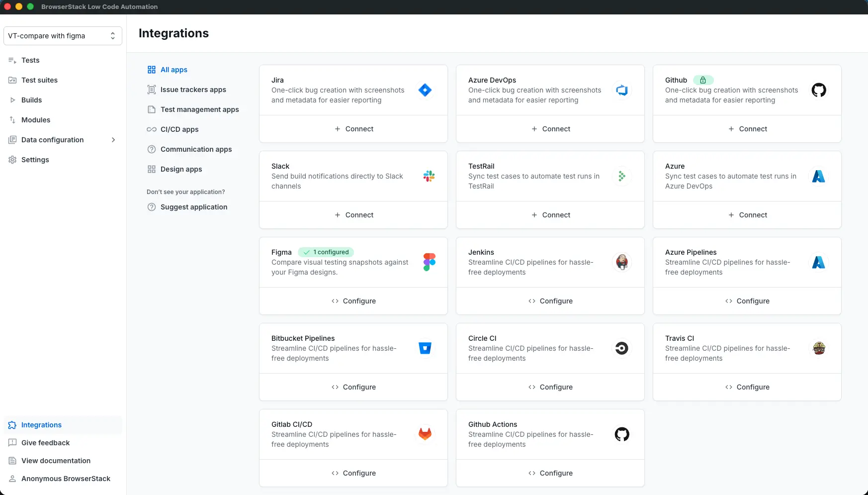Configure the Travis CI integration

pyautogui.click(x=747, y=387)
